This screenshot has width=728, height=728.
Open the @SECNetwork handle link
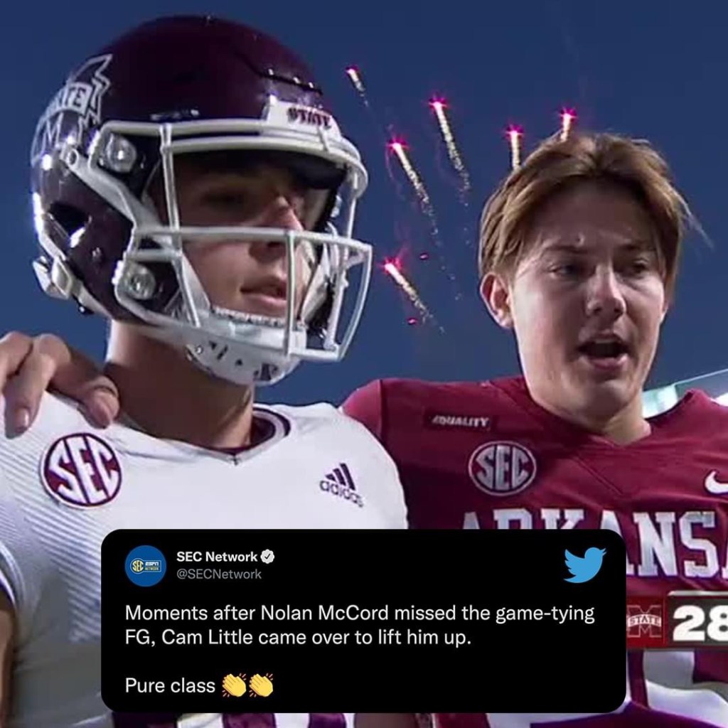coord(219,574)
